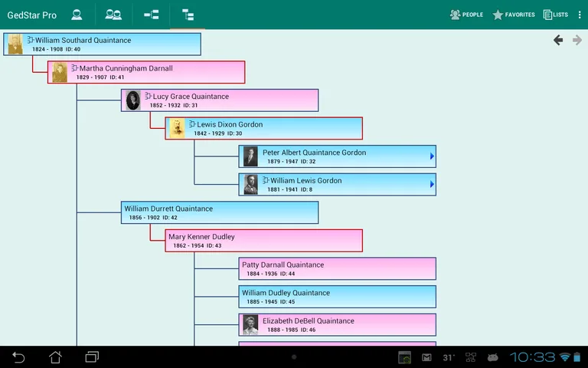Open the overflow menu
The width and height of the screenshot is (588, 368).
[x=580, y=15]
